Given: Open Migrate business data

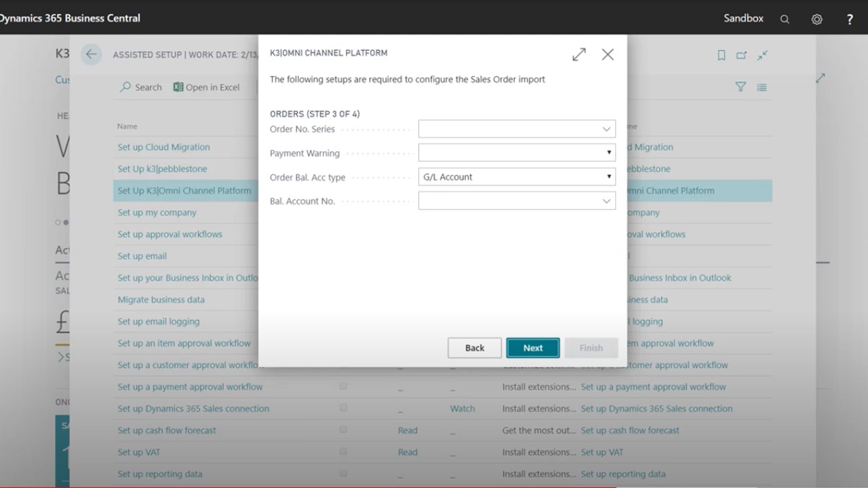Looking at the screenshot, I should click(x=161, y=299).
